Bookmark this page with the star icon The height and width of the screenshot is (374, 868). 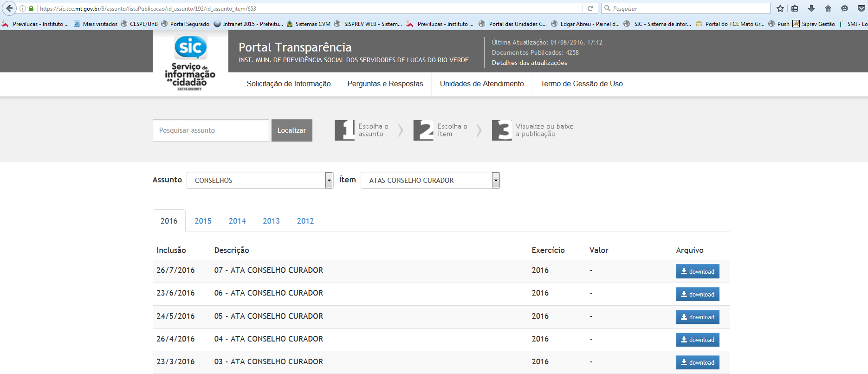coord(780,8)
